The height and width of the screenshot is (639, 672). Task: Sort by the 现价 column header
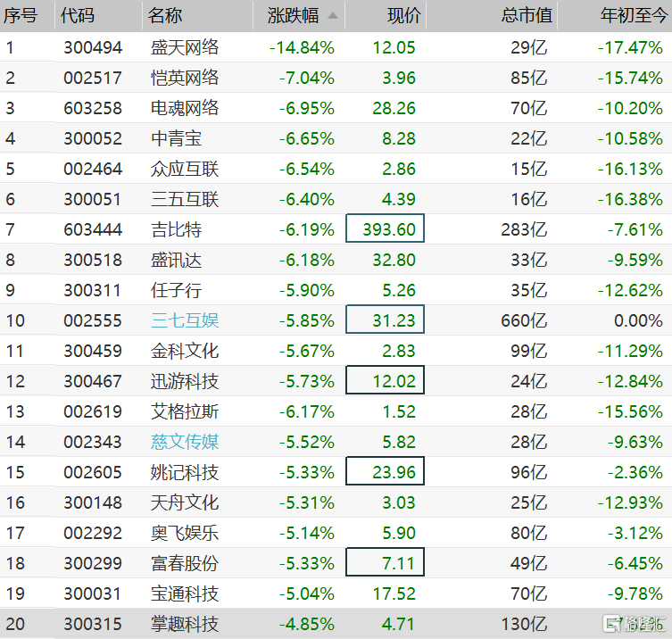click(x=404, y=16)
